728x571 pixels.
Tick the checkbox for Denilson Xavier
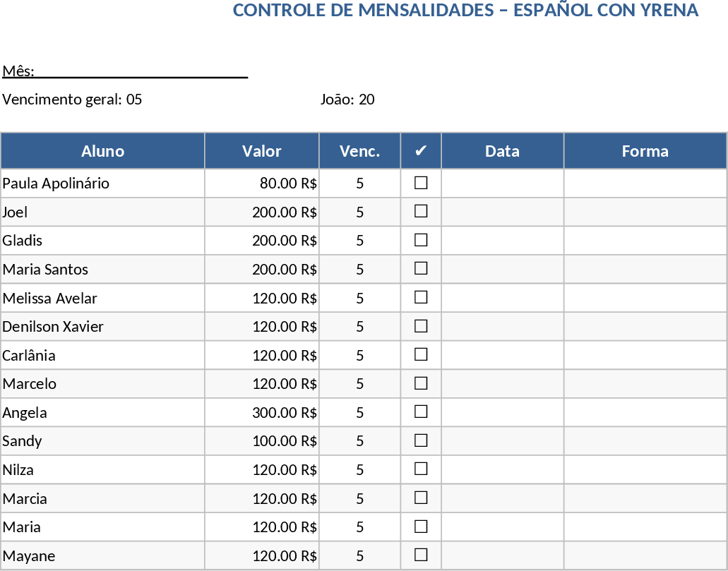[421, 326]
